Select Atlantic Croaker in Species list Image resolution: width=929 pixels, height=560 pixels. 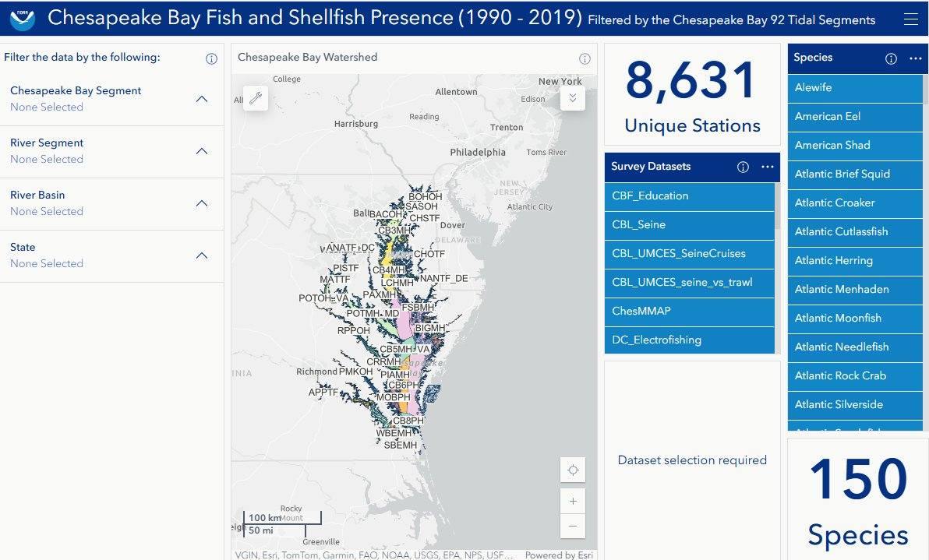click(x=855, y=203)
